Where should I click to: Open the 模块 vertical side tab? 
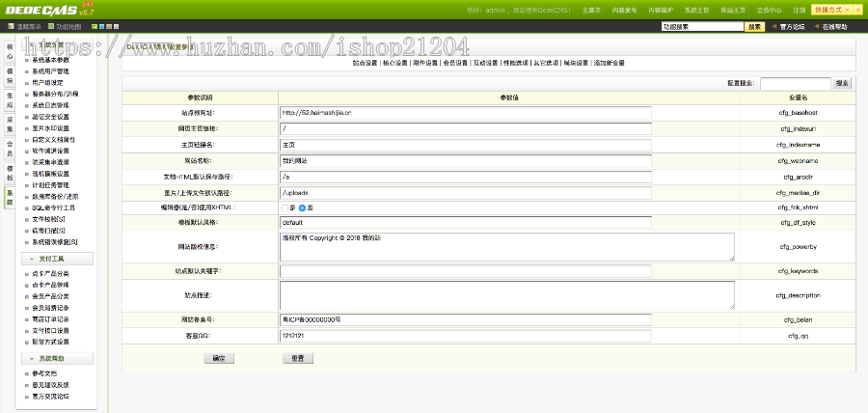click(x=10, y=76)
